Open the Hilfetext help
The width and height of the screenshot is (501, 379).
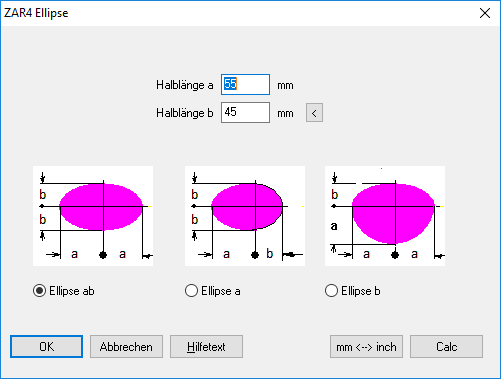click(206, 347)
